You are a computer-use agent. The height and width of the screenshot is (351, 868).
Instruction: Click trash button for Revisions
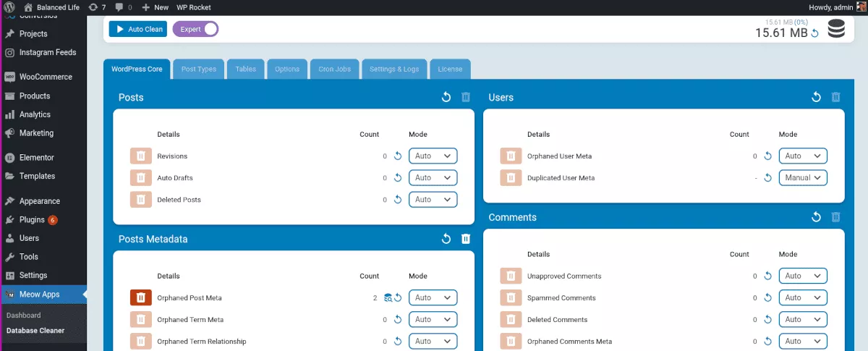pyautogui.click(x=141, y=156)
